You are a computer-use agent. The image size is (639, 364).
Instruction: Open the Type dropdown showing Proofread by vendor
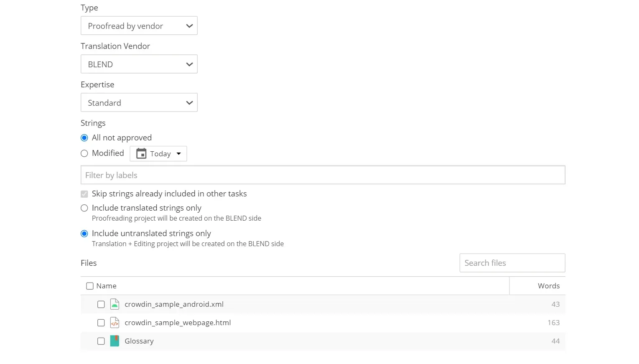pyautogui.click(x=139, y=25)
